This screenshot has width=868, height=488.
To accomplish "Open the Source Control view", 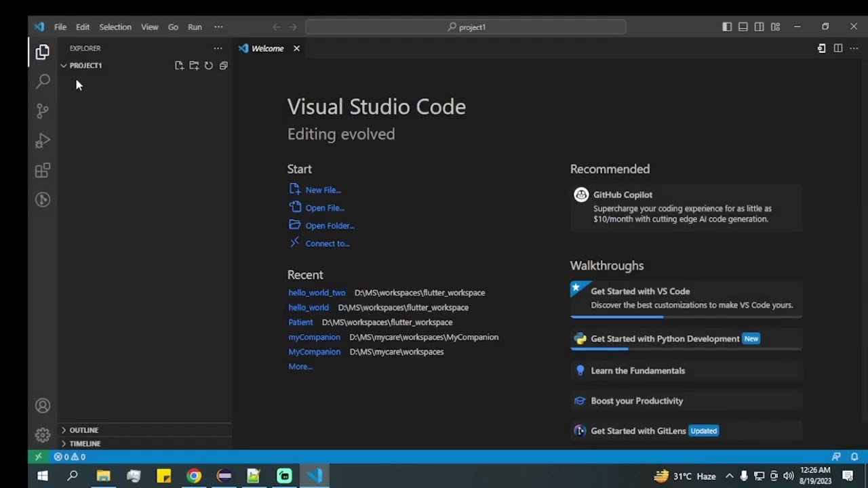I will (43, 111).
